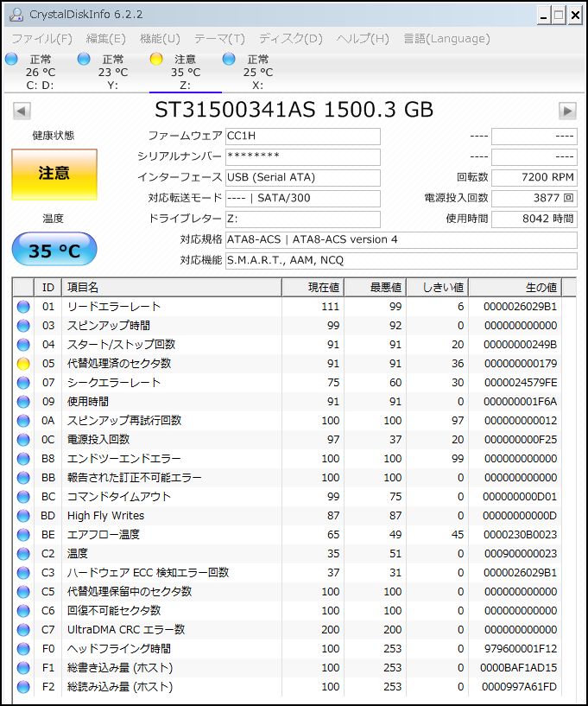
Task: Click the CrystalDiskInfo title bar app icon
Action: 16,15
